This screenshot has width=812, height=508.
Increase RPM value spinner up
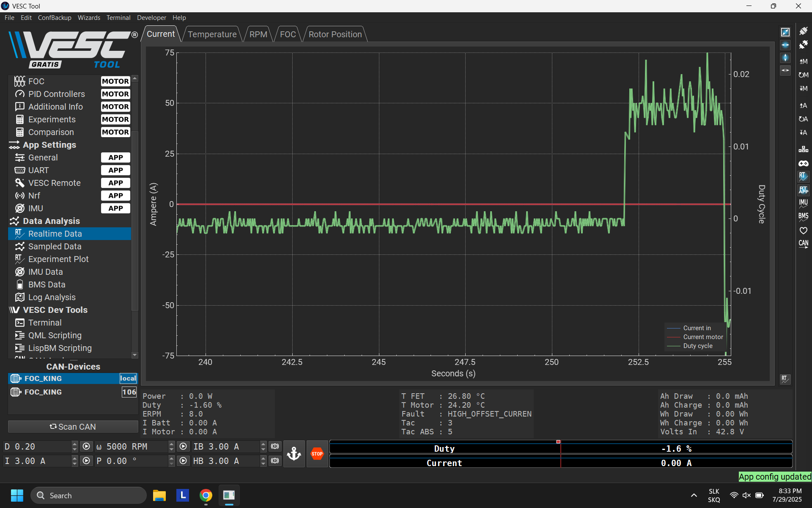[171, 444]
